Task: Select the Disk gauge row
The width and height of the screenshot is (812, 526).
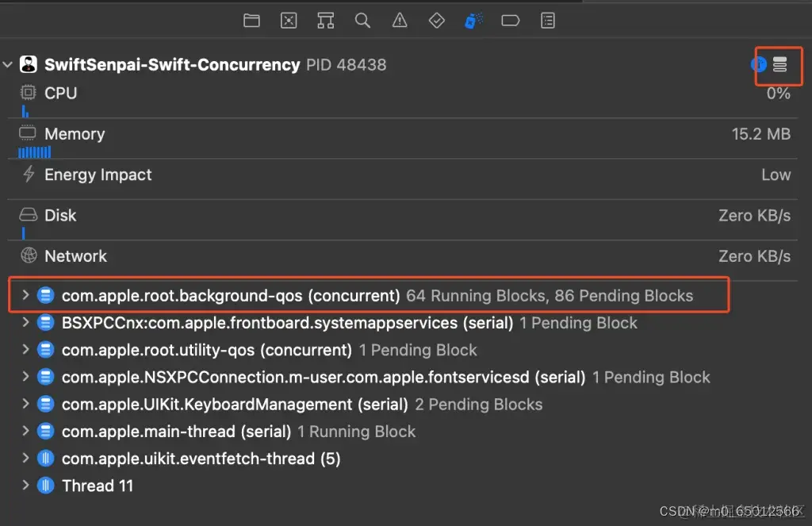Action: coord(402,221)
